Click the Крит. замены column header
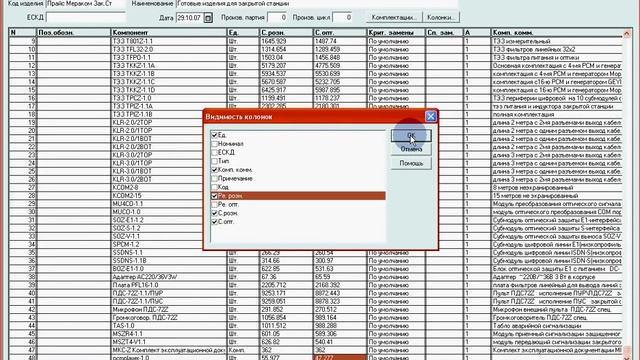This screenshot has height=360, width=640. click(396, 33)
